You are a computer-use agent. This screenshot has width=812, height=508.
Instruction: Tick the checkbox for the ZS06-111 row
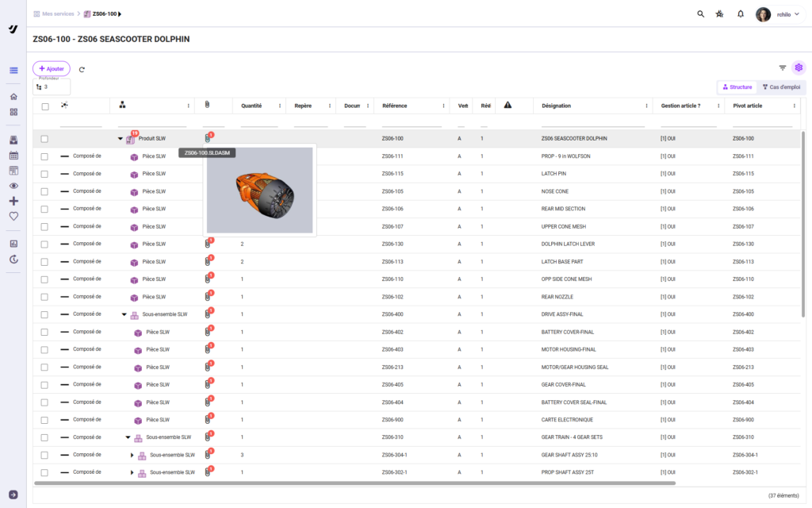coord(44,156)
